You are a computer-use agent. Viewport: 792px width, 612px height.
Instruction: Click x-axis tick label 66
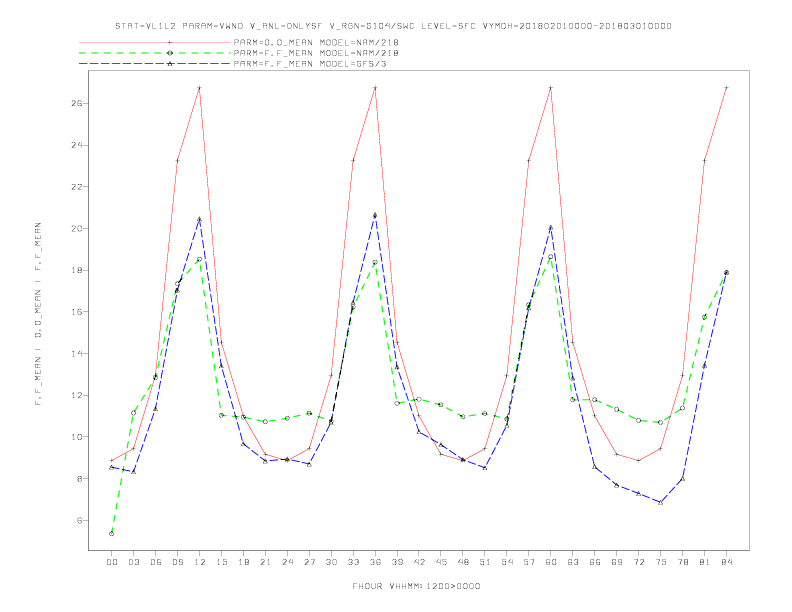595,562
